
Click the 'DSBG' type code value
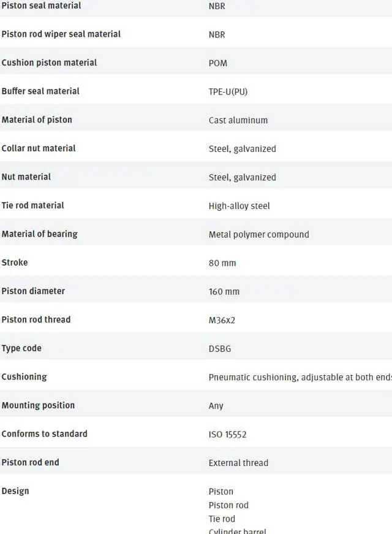[x=219, y=349]
